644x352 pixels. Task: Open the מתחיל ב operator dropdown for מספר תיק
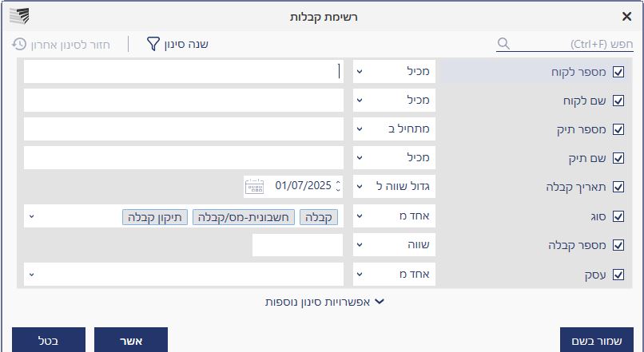(394, 129)
